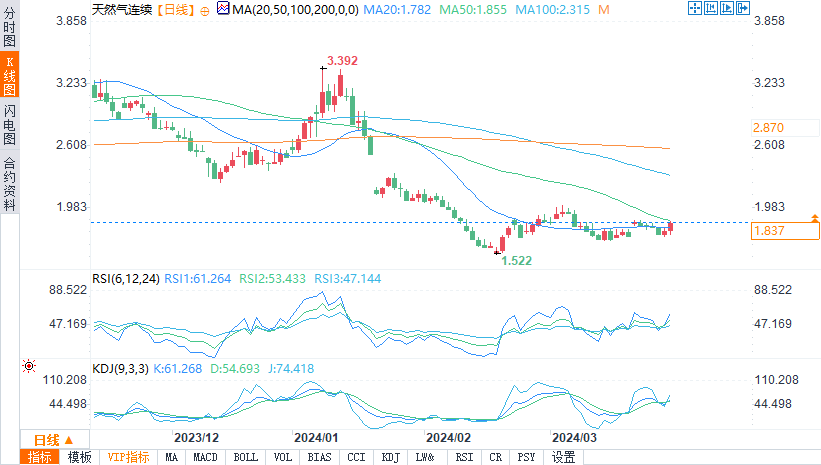
Task: Click the MA indicator chart icon
Action: tap(223, 8)
